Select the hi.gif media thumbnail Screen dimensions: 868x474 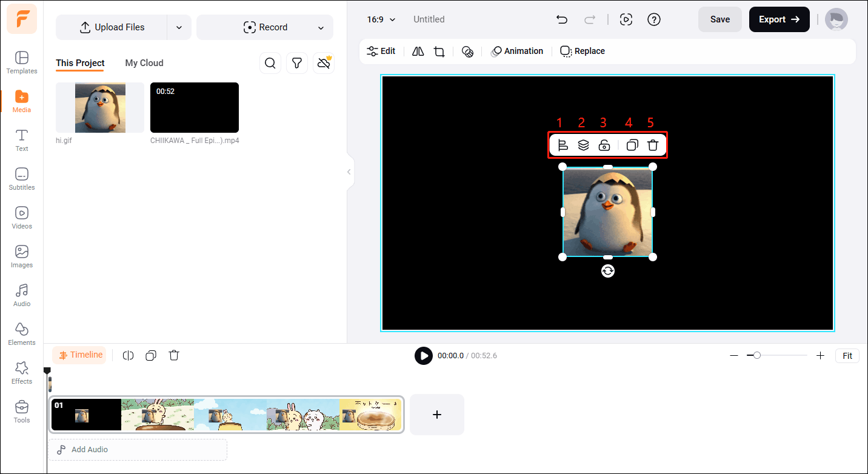(x=100, y=108)
